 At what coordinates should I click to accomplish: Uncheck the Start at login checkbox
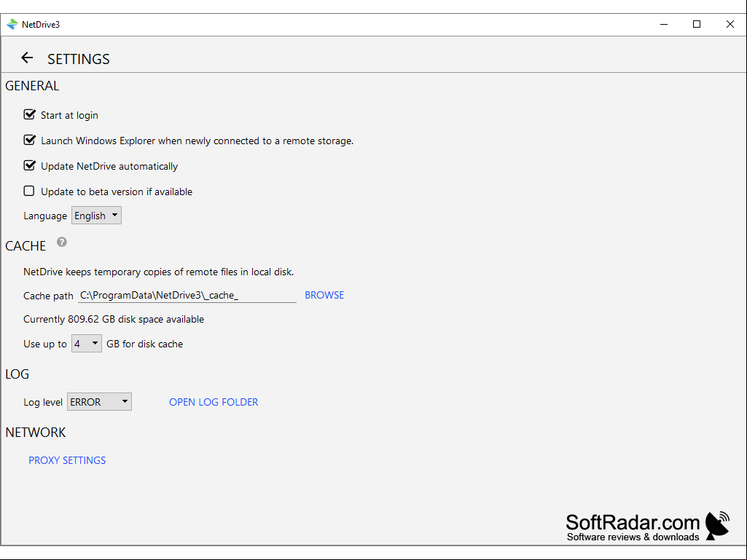30,115
